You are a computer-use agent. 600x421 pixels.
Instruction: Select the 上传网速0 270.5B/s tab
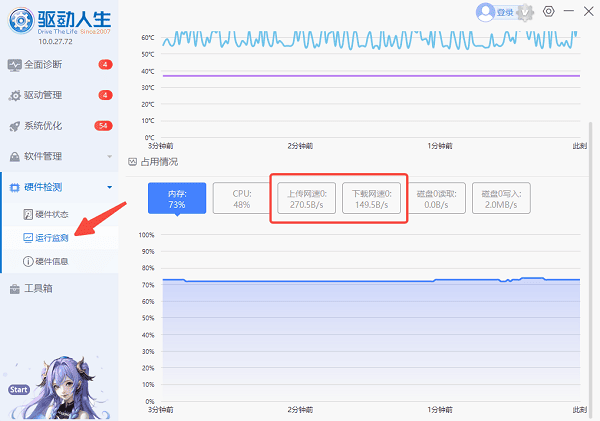point(307,198)
